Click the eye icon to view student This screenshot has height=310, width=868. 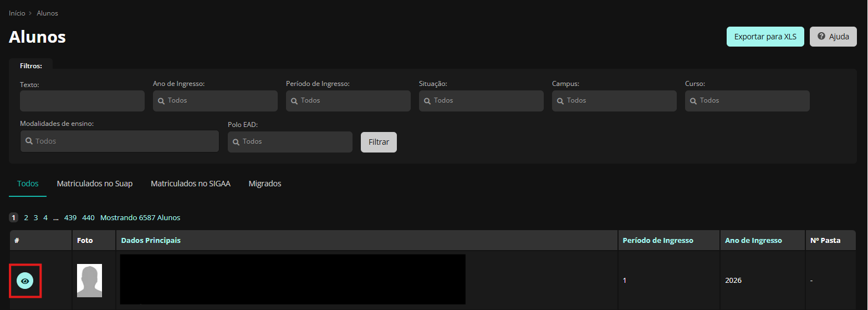(x=24, y=281)
